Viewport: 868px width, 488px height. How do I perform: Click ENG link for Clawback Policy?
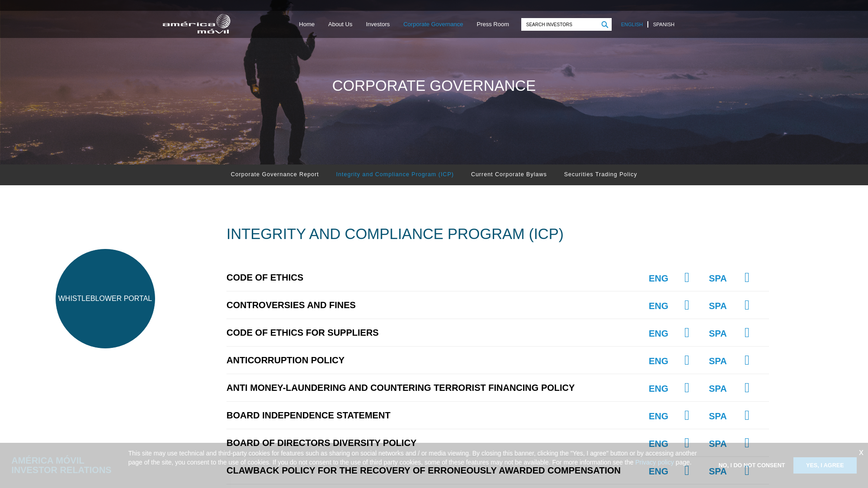pyautogui.click(x=658, y=471)
